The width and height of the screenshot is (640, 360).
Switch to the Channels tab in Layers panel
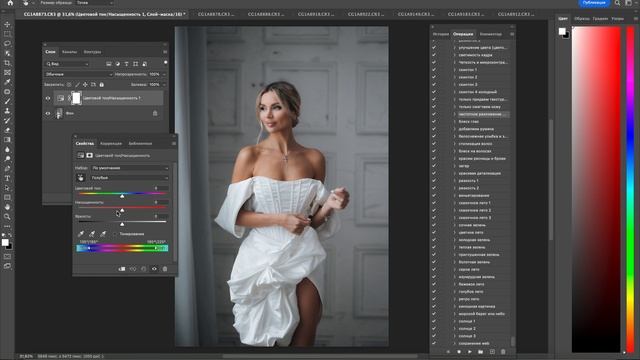click(69, 52)
